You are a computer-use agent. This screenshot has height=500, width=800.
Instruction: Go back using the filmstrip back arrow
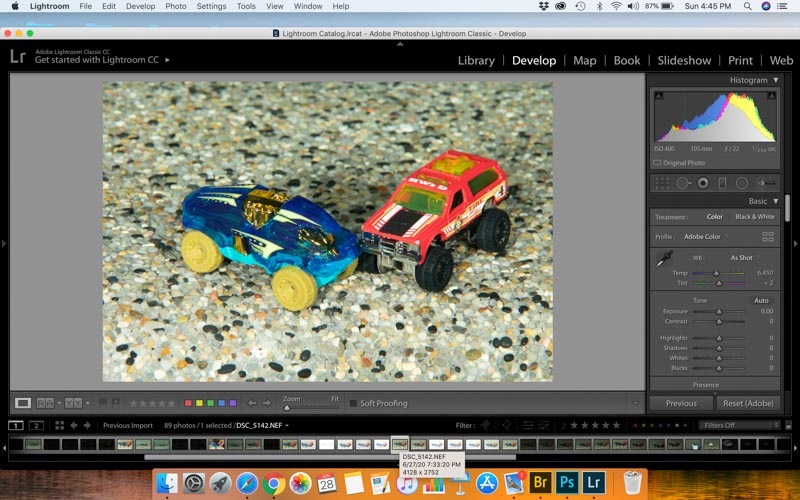coord(73,425)
